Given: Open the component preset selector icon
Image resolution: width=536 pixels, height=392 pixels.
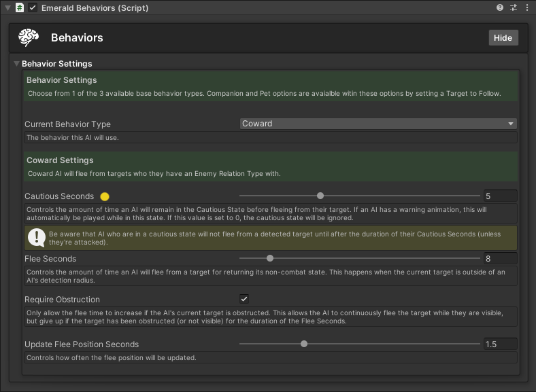Looking at the screenshot, I should pyautogui.click(x=513, y=8).
